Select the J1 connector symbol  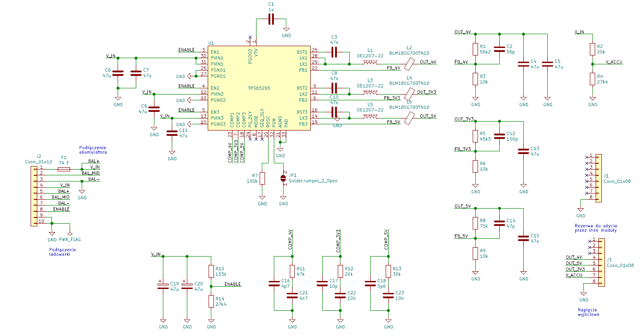pos(599,178)
